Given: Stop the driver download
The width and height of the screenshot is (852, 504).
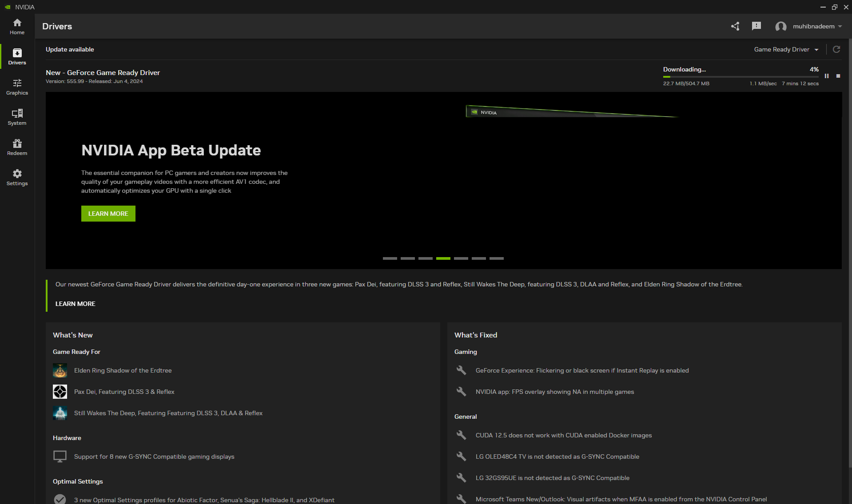Looking at the screenshot, I should [x=838, y=76].
